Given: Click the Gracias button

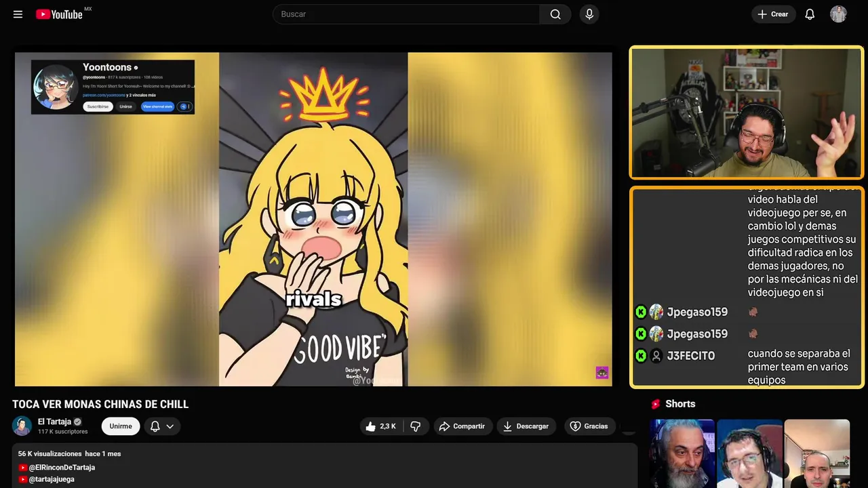Looking at the screenshot, I should click(x=589, y=426).
